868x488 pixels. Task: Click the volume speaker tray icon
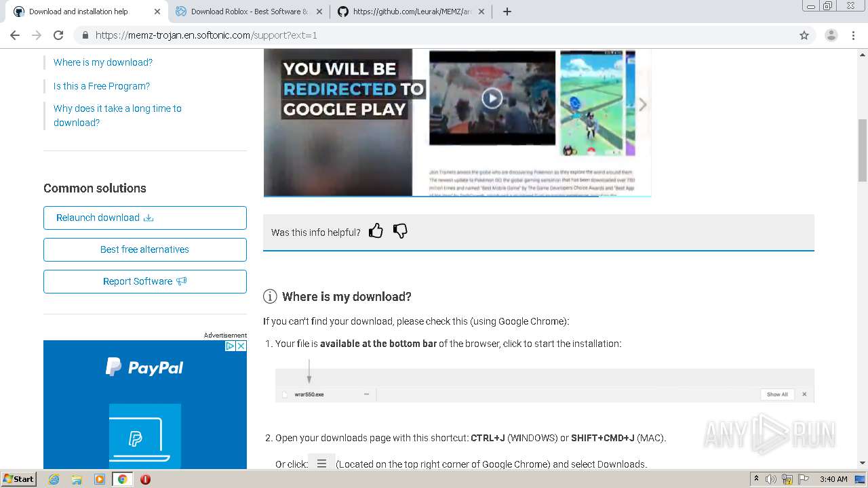(771, 479)
